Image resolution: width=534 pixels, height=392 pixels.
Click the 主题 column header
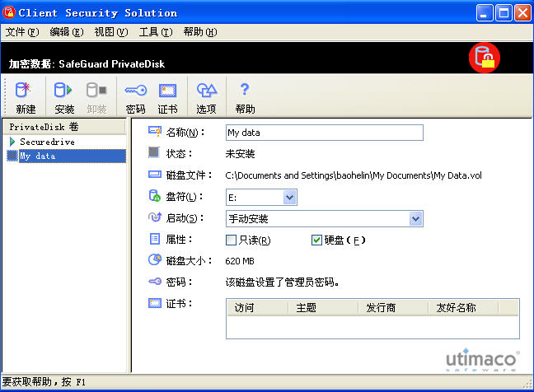[323, 308]
